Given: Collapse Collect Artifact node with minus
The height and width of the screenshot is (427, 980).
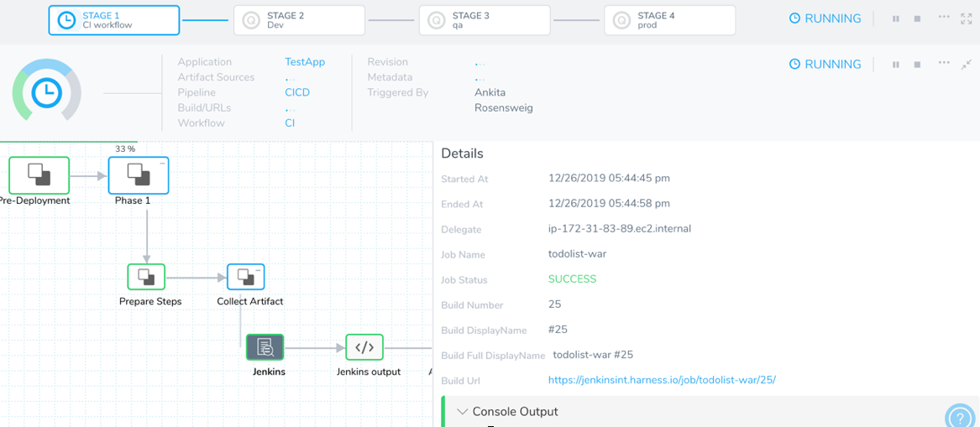Looking at the screenshot, I should coord(258,269).
